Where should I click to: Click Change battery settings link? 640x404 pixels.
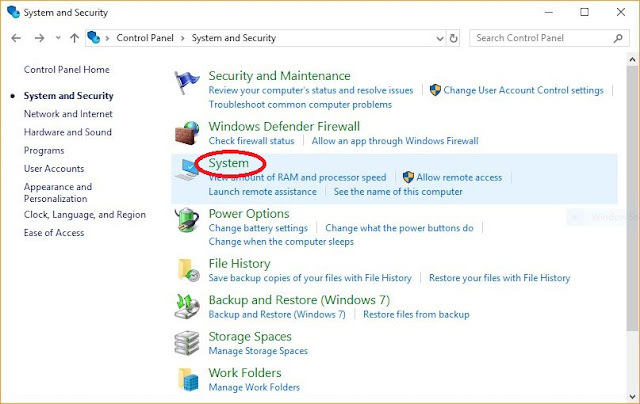tap(258, 228)
